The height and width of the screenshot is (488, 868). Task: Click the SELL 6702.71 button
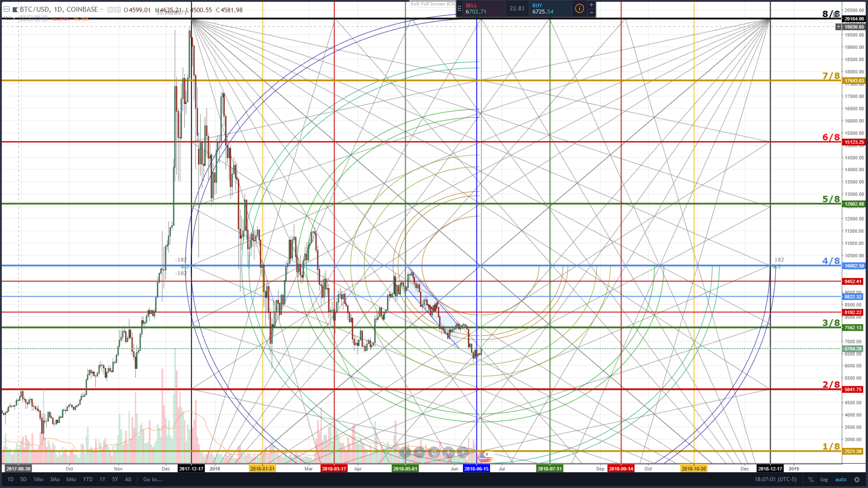click(x=484, y=9)
